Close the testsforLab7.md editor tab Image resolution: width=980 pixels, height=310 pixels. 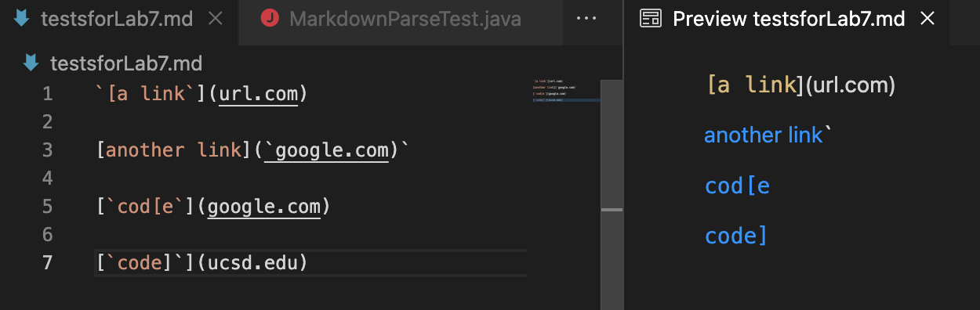pyautogui.click(x=216, y=20)
